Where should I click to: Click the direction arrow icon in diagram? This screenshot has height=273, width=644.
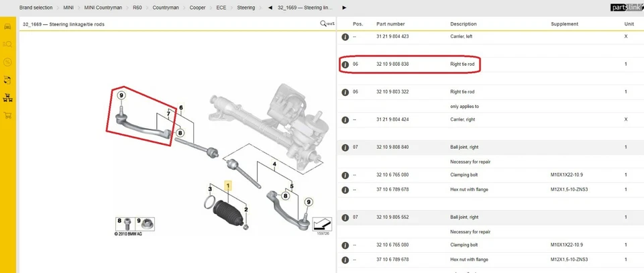pos(321,225)
